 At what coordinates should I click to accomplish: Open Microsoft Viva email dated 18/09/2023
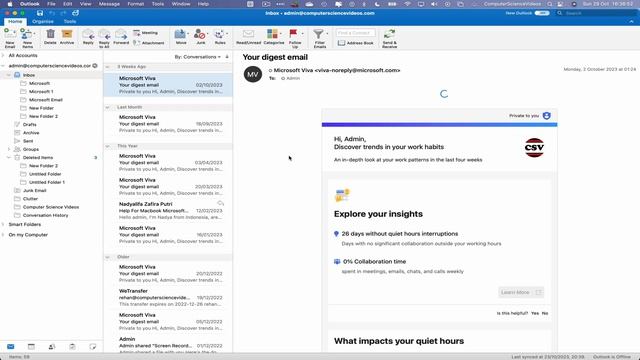pos(168,124)
